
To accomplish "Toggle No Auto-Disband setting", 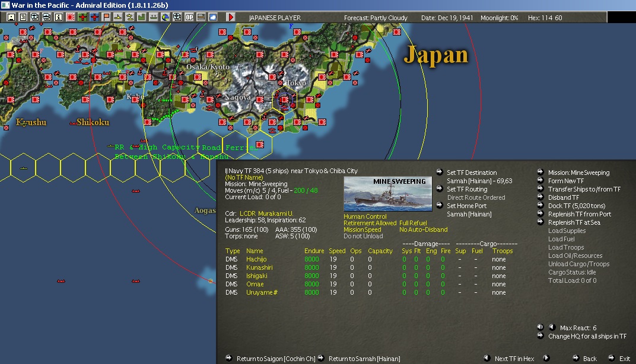I will coord(424,229).
